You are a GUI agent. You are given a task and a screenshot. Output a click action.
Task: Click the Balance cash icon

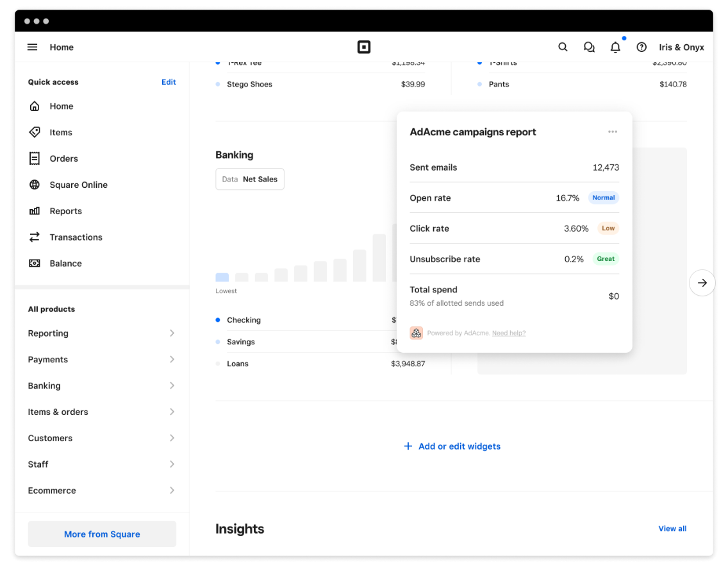[x=35, y=264]
